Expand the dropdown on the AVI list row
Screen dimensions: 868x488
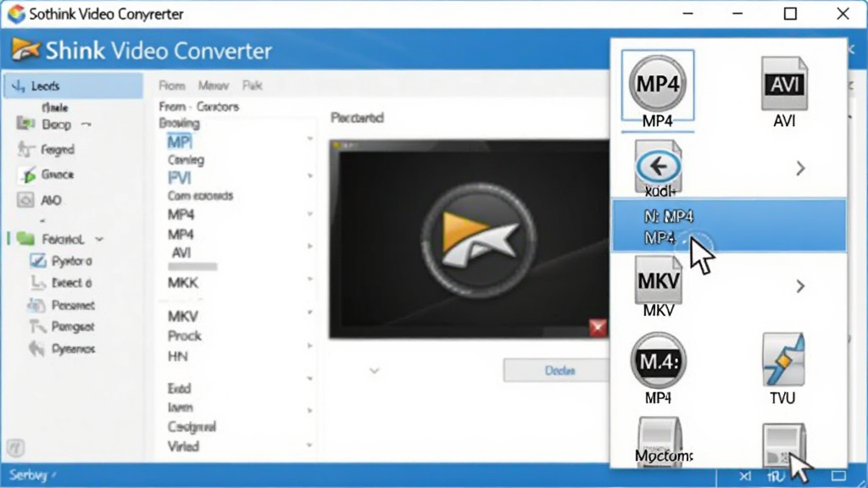[310, 247]
